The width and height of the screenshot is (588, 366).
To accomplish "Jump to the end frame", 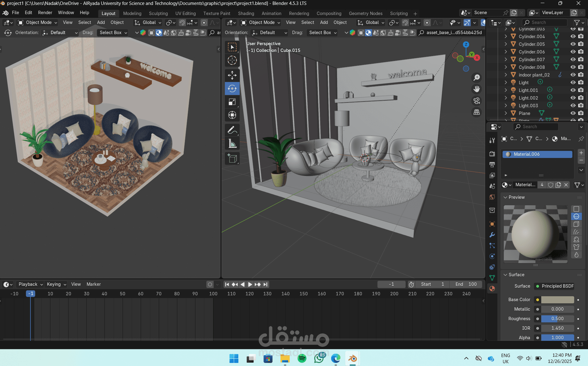I will [x=265, y=284].
